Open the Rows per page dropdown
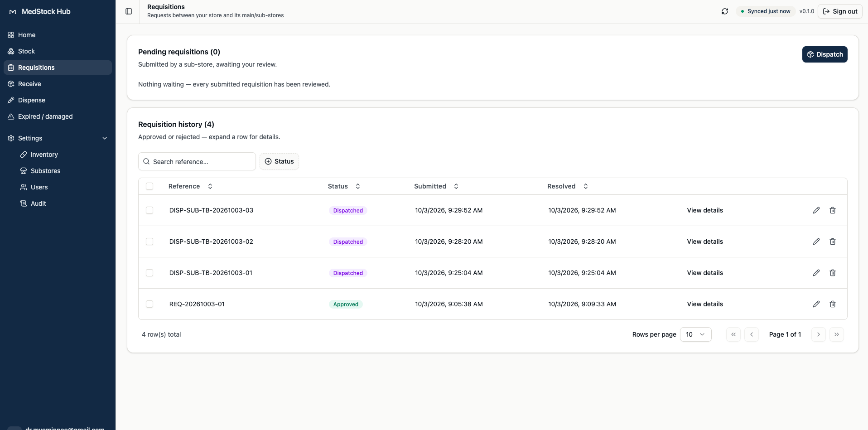Image resolution: width=868 pixels, height=430 pixels. [x=696, y=334]
